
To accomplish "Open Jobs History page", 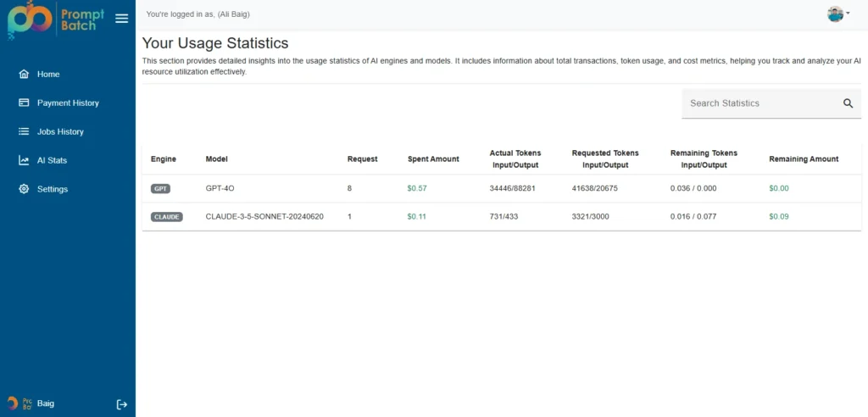I will point(60,132).
